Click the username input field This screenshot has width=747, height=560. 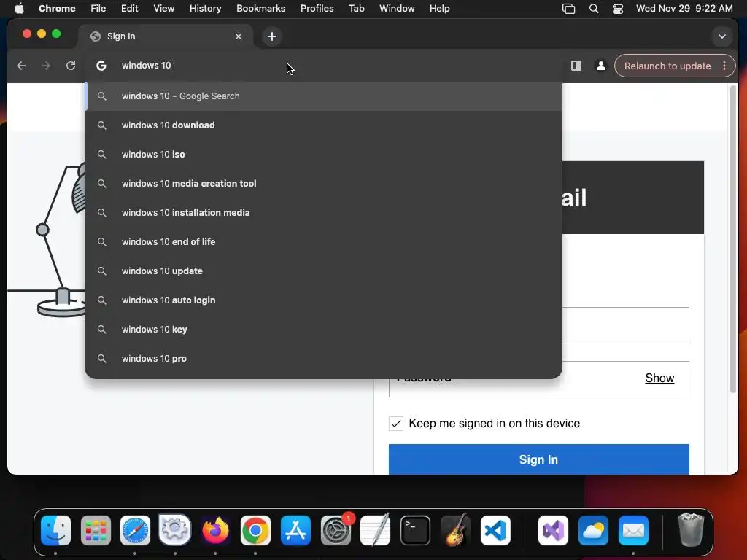tap(625, 325)
